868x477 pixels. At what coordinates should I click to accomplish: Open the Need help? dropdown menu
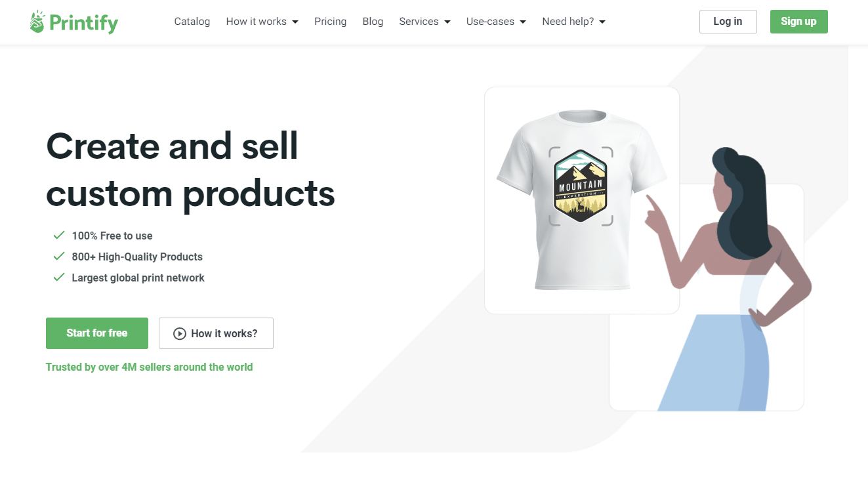coord(573,22)
